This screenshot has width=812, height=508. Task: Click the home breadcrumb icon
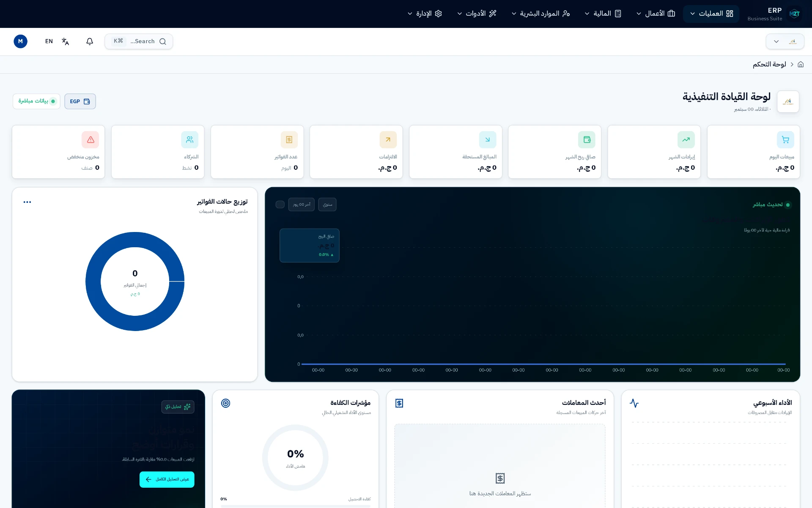point(801,64)
